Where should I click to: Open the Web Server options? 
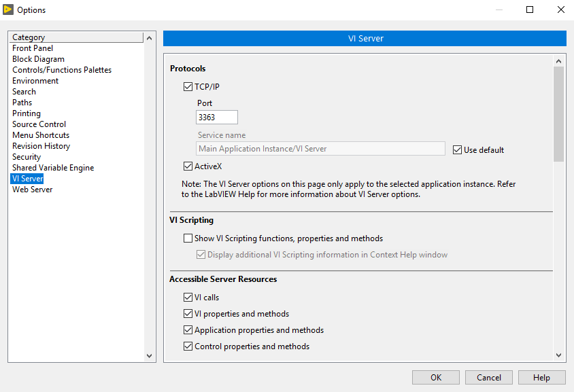pos(32,189)
